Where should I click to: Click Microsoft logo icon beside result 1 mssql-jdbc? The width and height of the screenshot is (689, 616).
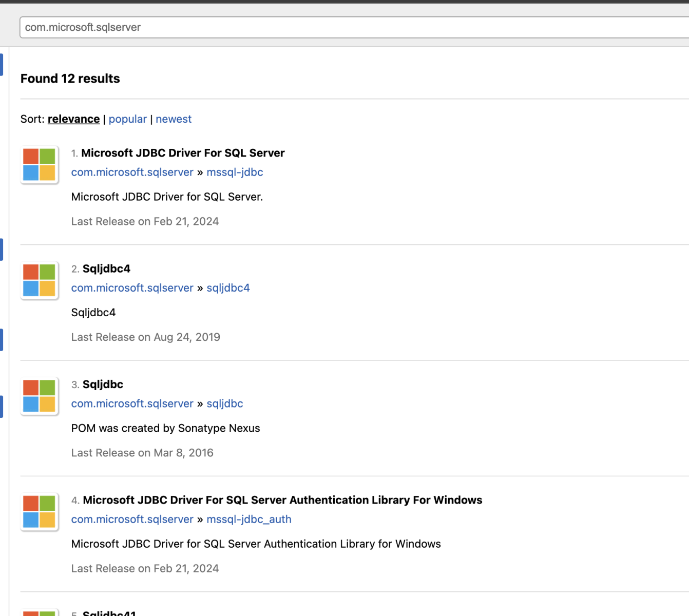coord(39,165)
